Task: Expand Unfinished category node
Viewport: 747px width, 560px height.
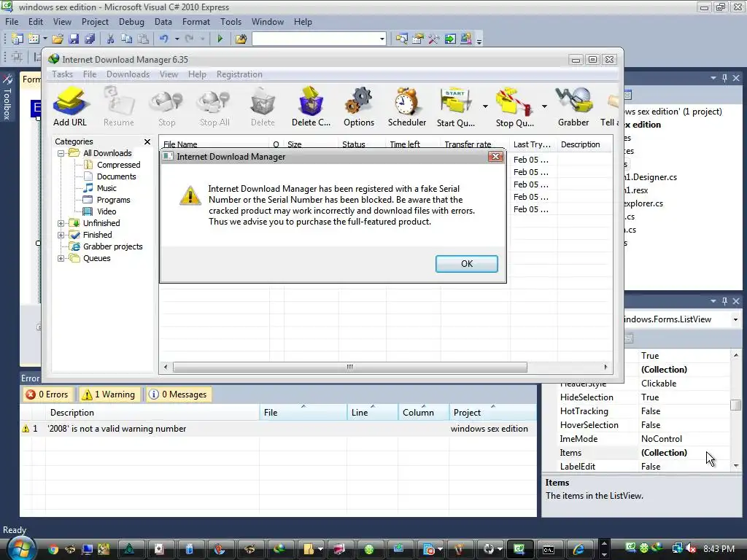Action: coord(61,223)
